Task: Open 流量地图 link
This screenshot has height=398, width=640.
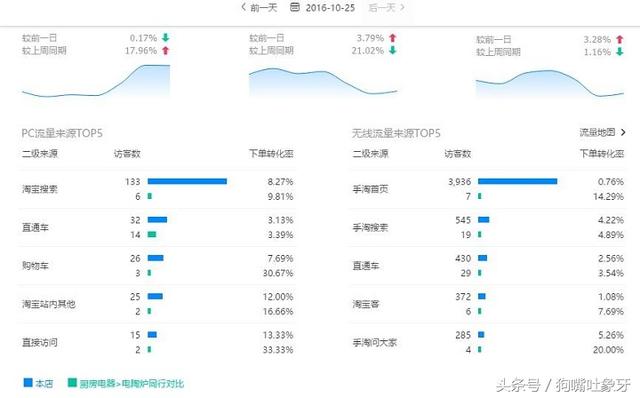Action: coord(597,132)
